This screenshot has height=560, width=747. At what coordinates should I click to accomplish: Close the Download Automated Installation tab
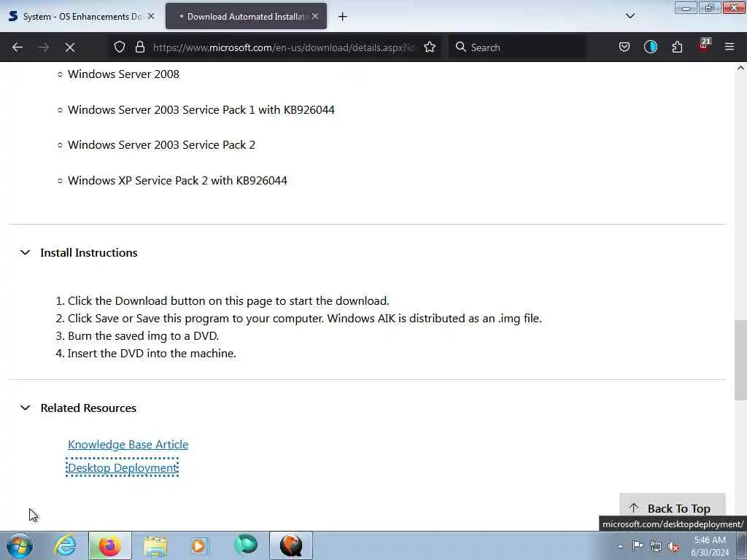(x=315, y=16)
